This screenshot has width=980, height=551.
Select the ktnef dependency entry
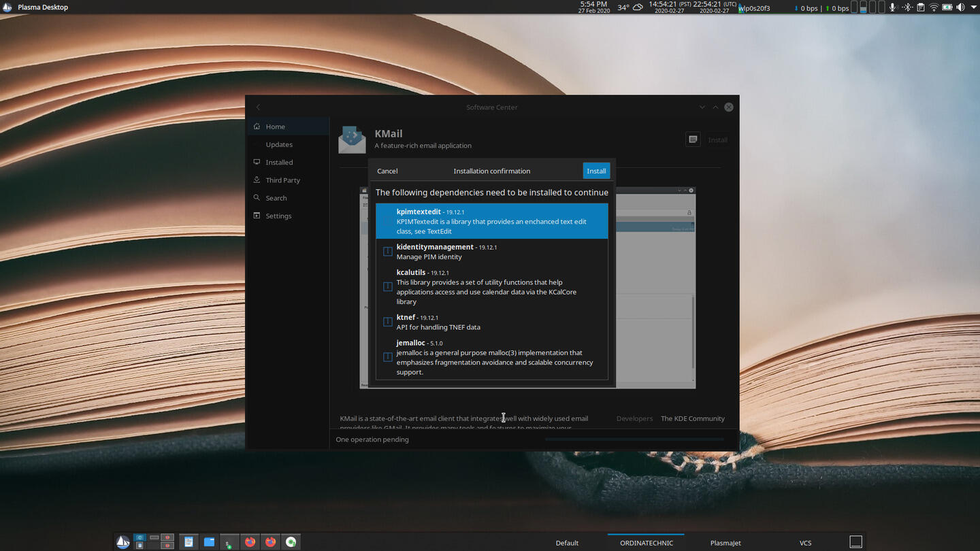click(x=492, y=322)
